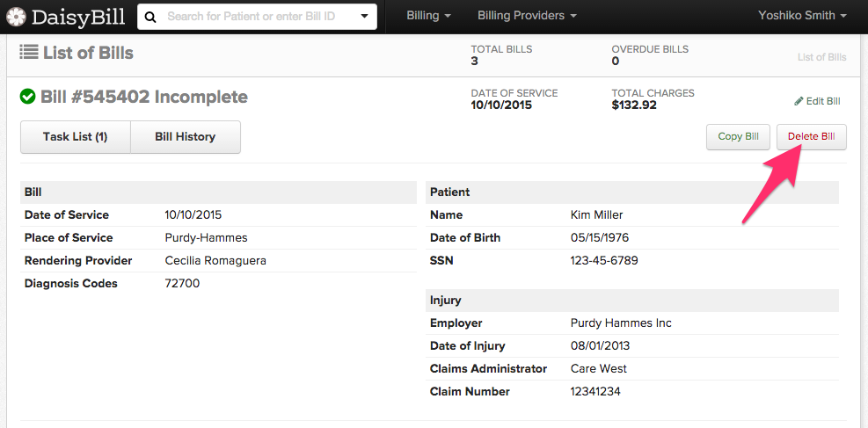Click the List of Bills heading
868x428 pixels.
[x=88, y=53]
